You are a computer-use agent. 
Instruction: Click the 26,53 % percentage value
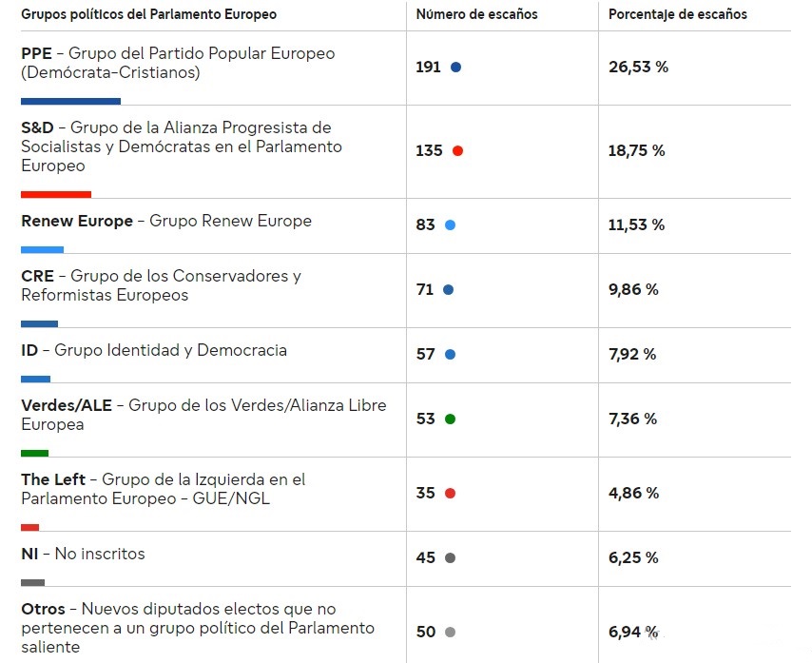point(638,68)
